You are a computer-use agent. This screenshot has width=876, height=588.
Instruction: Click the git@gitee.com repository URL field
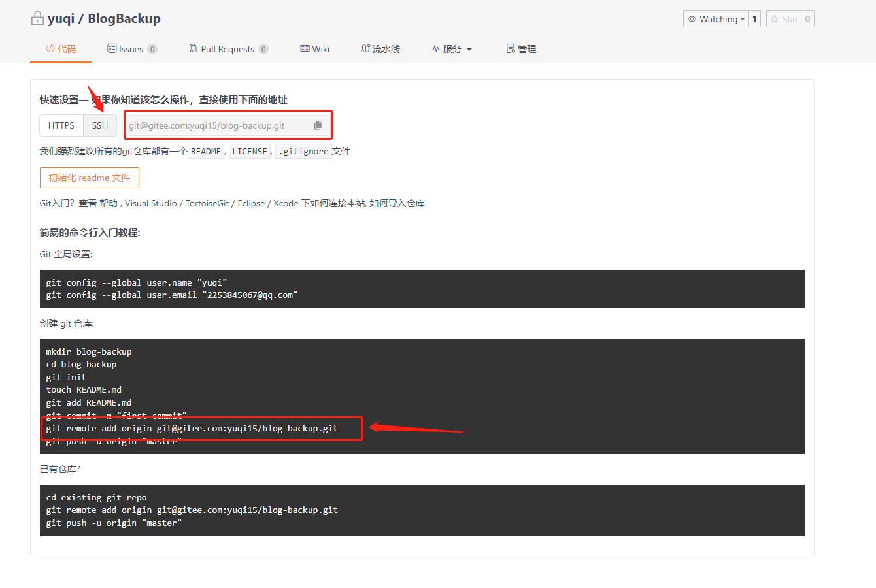click(x=216, y=125)
